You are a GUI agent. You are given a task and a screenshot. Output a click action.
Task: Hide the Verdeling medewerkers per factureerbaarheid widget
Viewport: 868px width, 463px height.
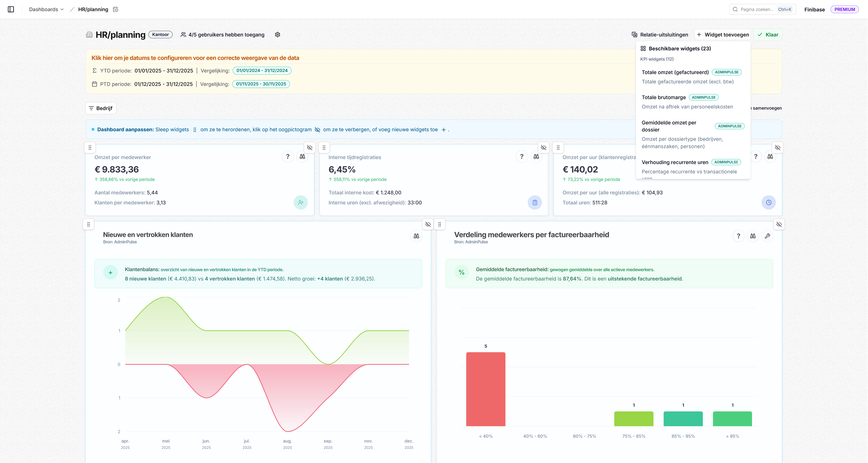[x=779, y=224]
